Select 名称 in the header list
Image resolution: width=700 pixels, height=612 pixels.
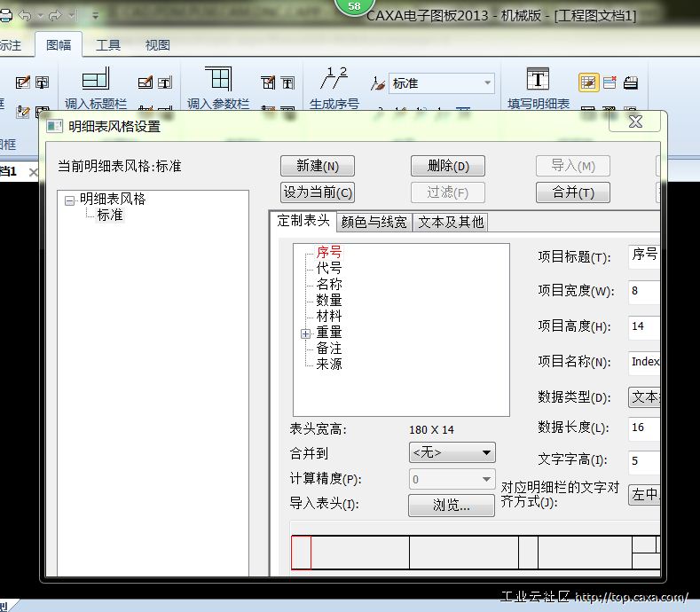[329, 284]
